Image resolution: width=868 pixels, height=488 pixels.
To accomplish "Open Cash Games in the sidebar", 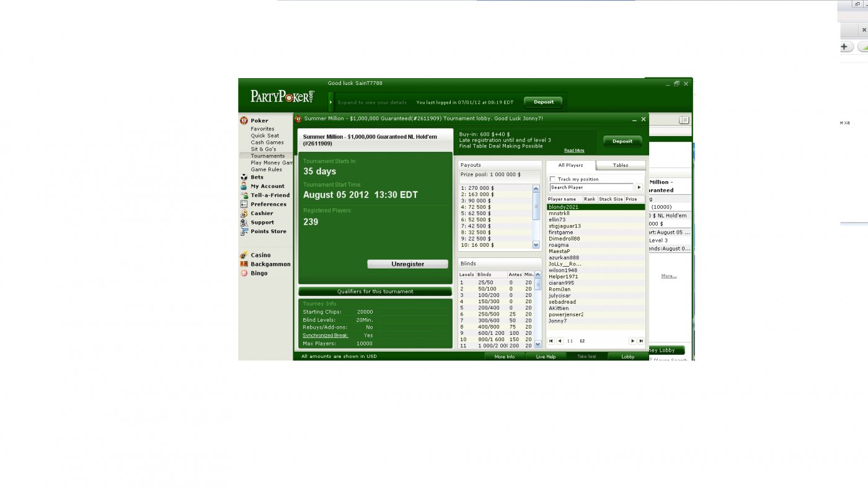I will click(267, 143).
